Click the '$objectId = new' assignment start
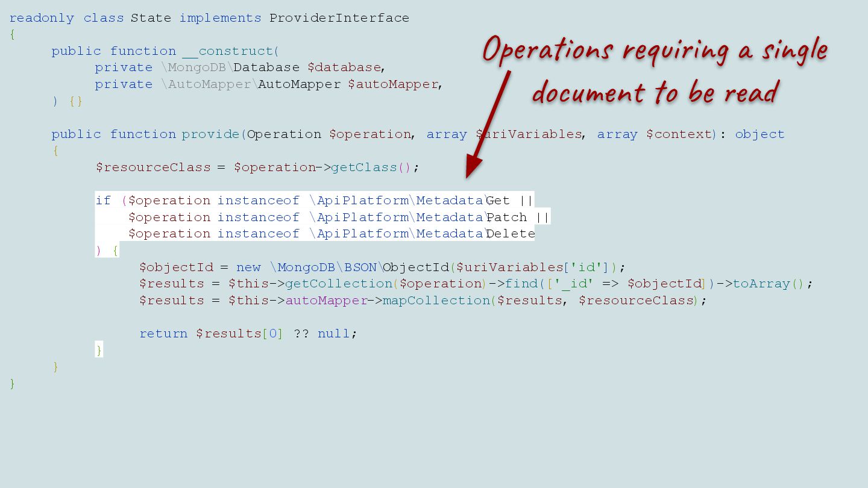 200,267
